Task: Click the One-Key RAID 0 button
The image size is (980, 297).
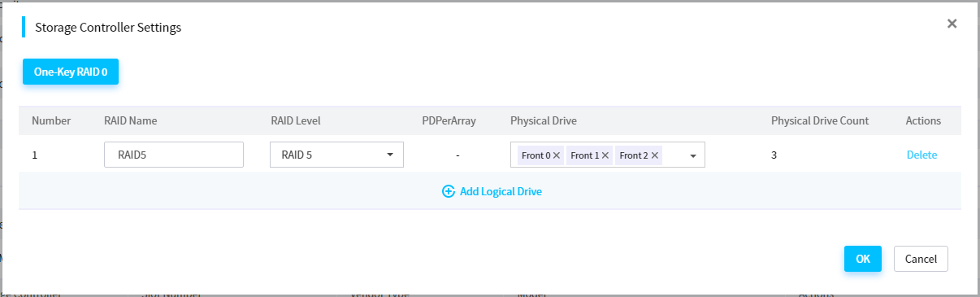Action: pyautogui.click(x=72, y=72)
